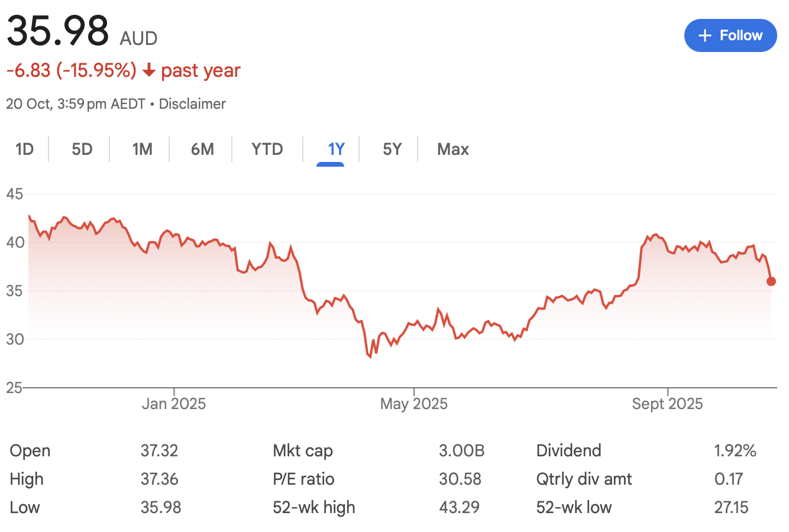Select the 1Y time range tab
Image resolution: width=789 pixels, height=532 pixels.
point(336,149)
